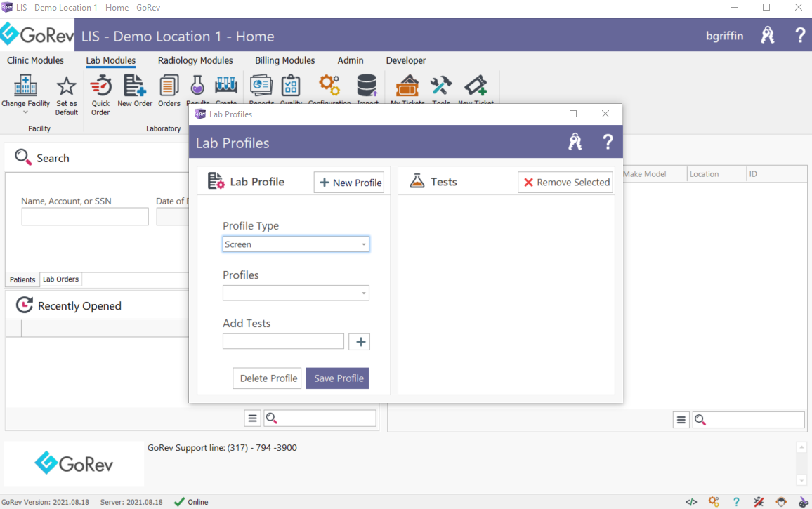Click the Add Tests input field
Viewport: 812px width, 509px height.
point(283,342)
